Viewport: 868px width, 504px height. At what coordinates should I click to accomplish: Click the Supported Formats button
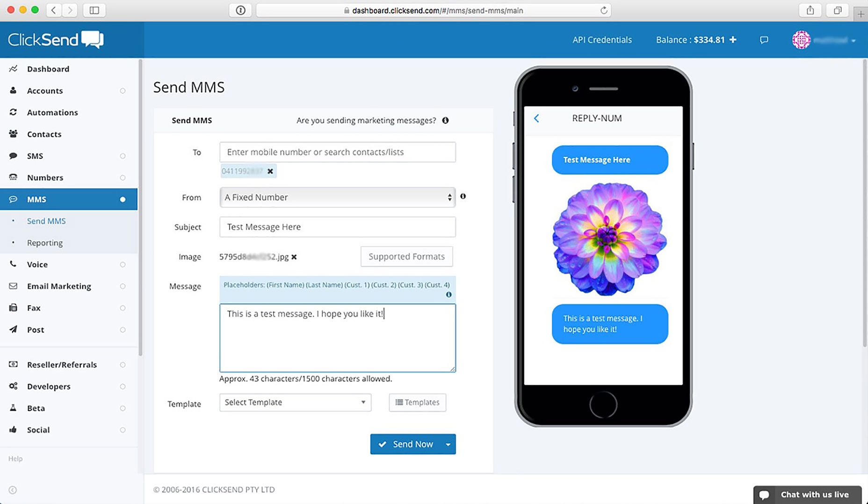point(406,256)
